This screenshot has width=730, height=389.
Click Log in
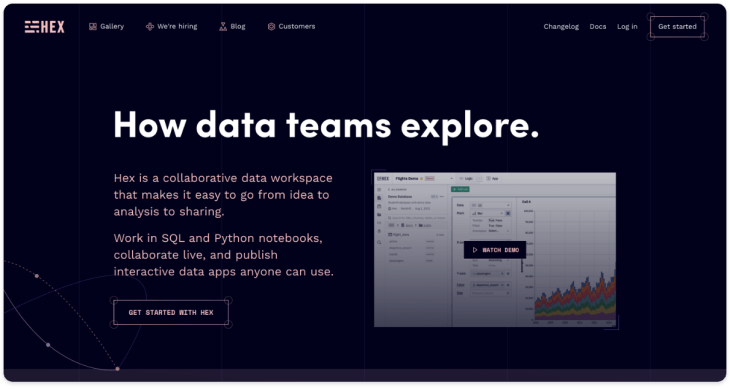pos(627,27)
